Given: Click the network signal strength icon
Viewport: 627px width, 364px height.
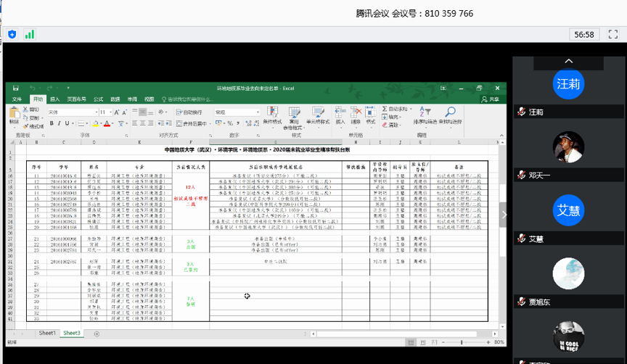Looking at the screenshot, I should (x=30, y=34).
